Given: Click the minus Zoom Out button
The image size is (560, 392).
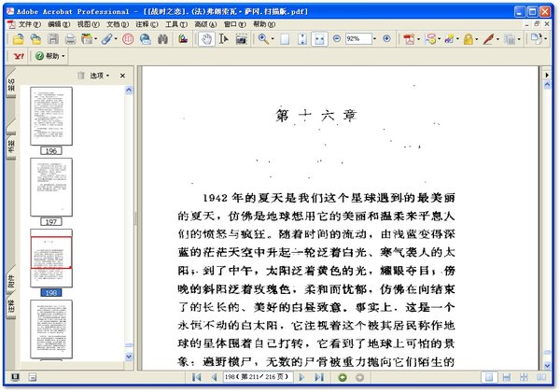Looking at the screenshot, I should click(x=337, y=38).
